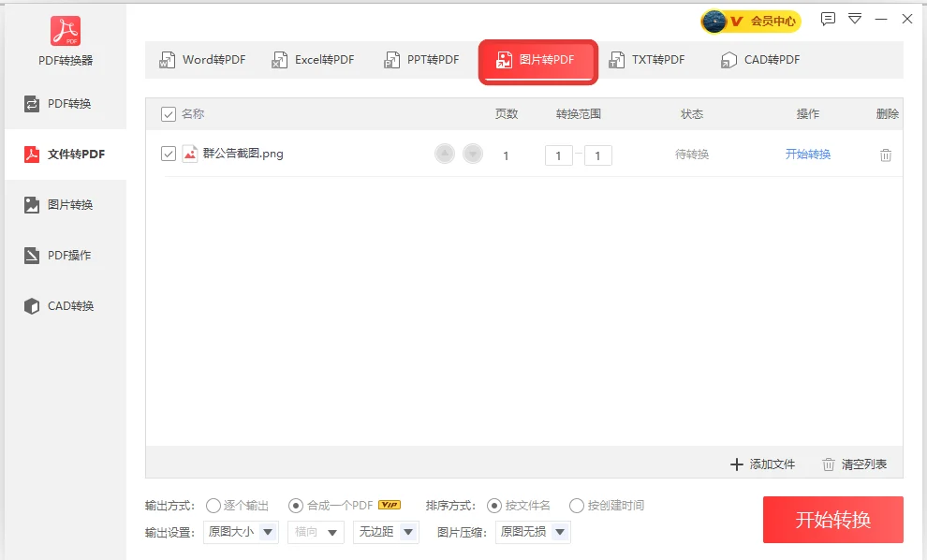Click the user avatar icon

tap(714, 22)
